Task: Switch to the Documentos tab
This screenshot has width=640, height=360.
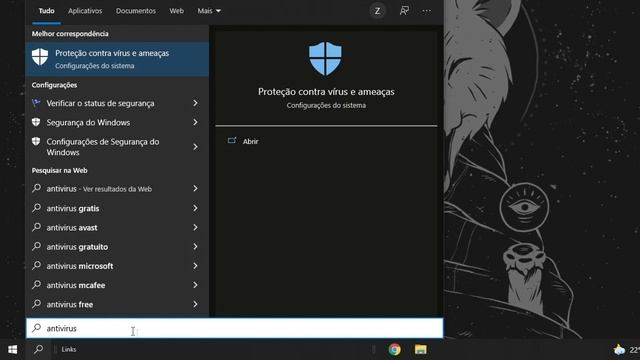Action: (x=136, y=11)
